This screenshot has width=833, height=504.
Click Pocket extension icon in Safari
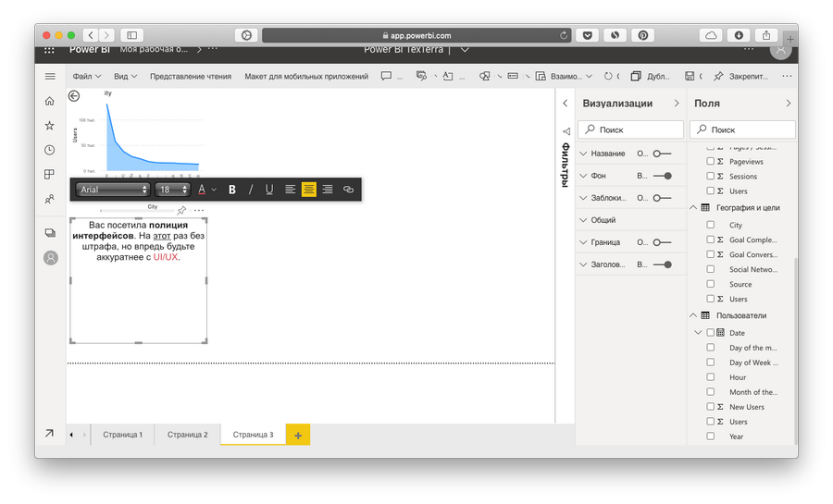pyautogui.click(x=587, y=35)
